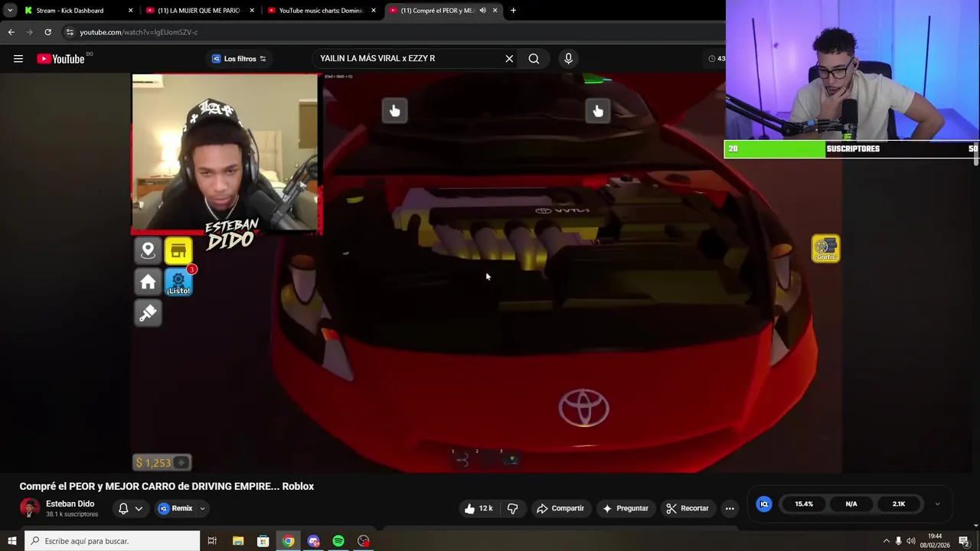Select the hammer tool button in game
Screen dimensions: 980x551
point(148,313)
